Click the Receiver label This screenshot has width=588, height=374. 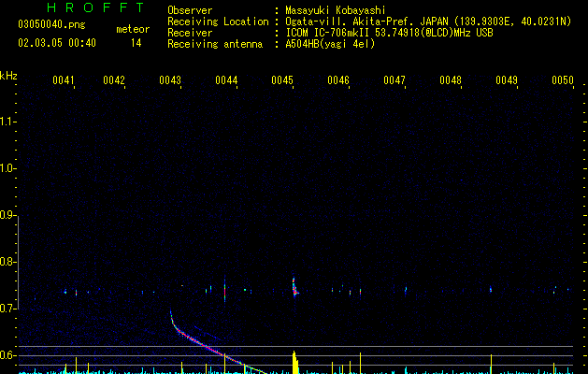190,33
